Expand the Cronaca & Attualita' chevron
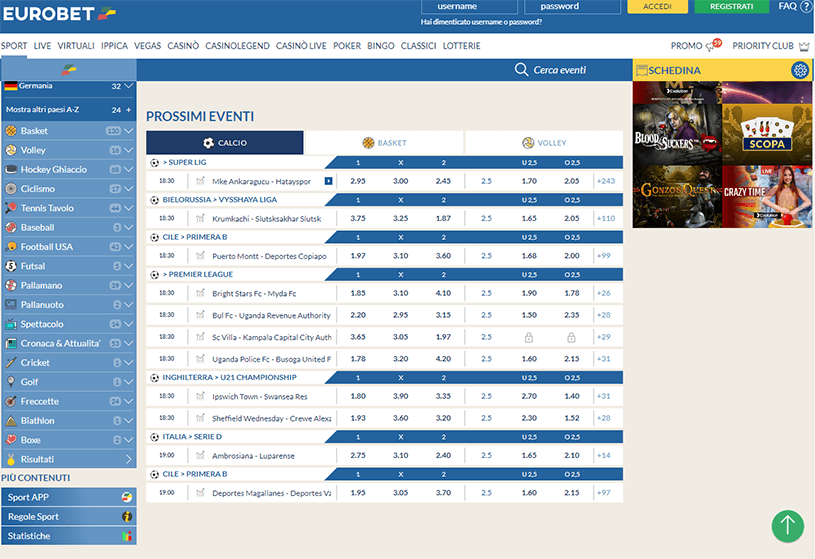Image resolution: width=815 pixels, height=559 pixels. (x=128, y=343)
